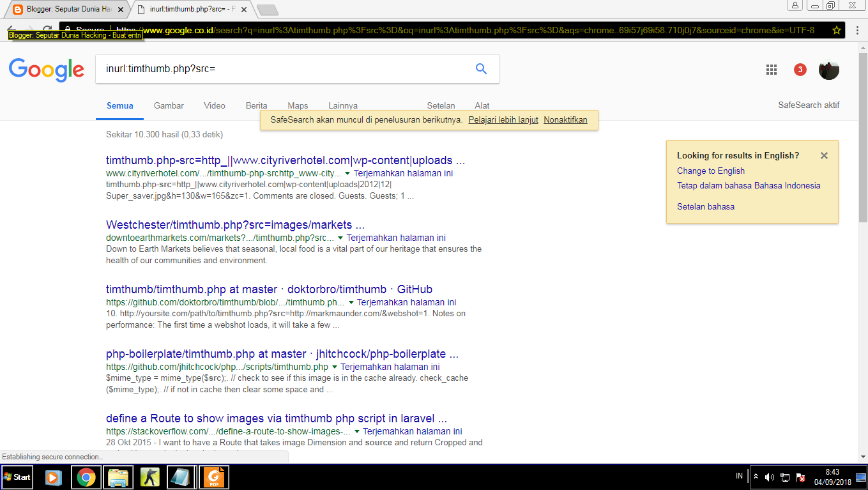Open the Chrome three-dot menu
Image resolution: width=868 pixels, height=490 pixels.
coord(857,30)
